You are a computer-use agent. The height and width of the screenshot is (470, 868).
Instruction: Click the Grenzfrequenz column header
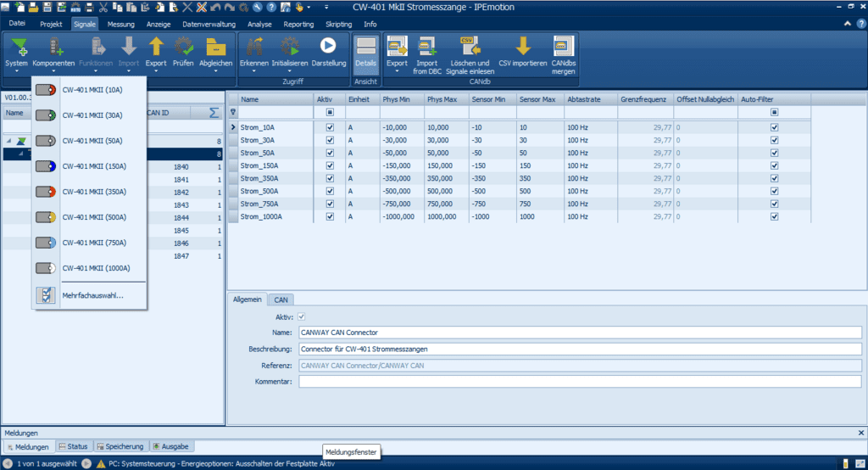tap(643, 99)
